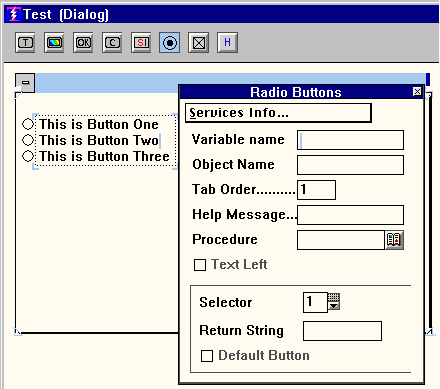This screenshot has height=389, width=440.
Task: Toggle the Text Left checkbox
Action: [x=200, y=265]
